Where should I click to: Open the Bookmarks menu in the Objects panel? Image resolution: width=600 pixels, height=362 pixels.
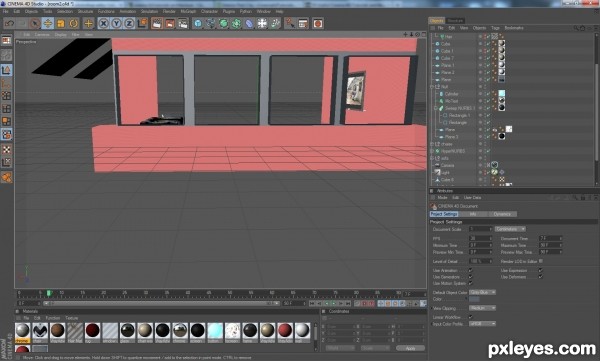click(x=514, y=28)
